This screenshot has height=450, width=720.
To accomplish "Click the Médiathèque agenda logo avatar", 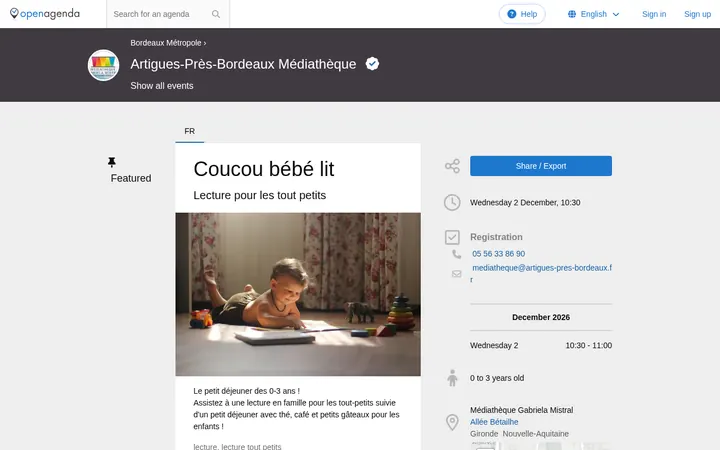I will (x=103, y=65).
